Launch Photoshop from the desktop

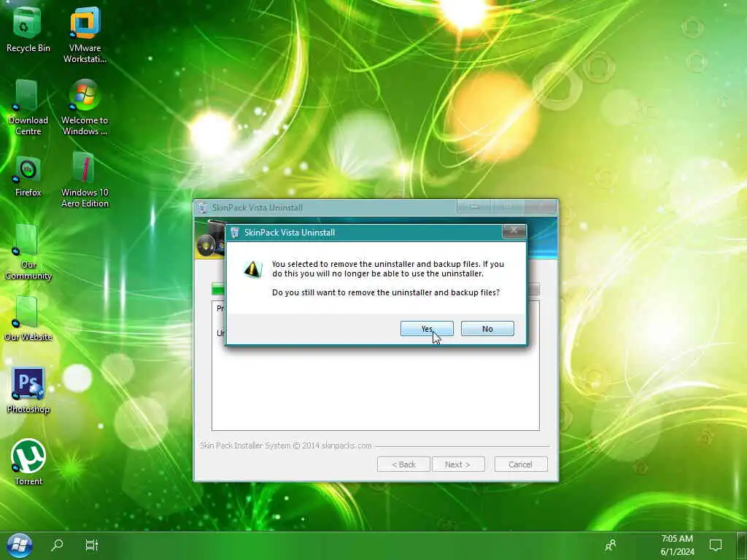28,389
